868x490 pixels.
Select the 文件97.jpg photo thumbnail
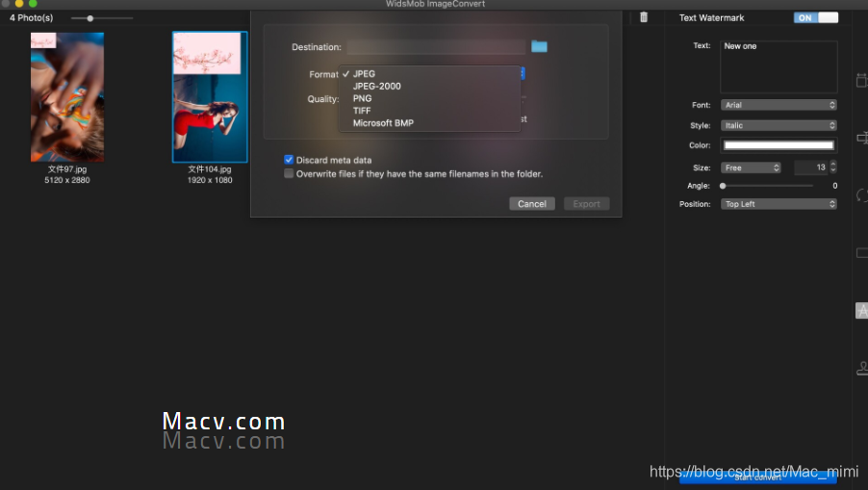[67, 97]
